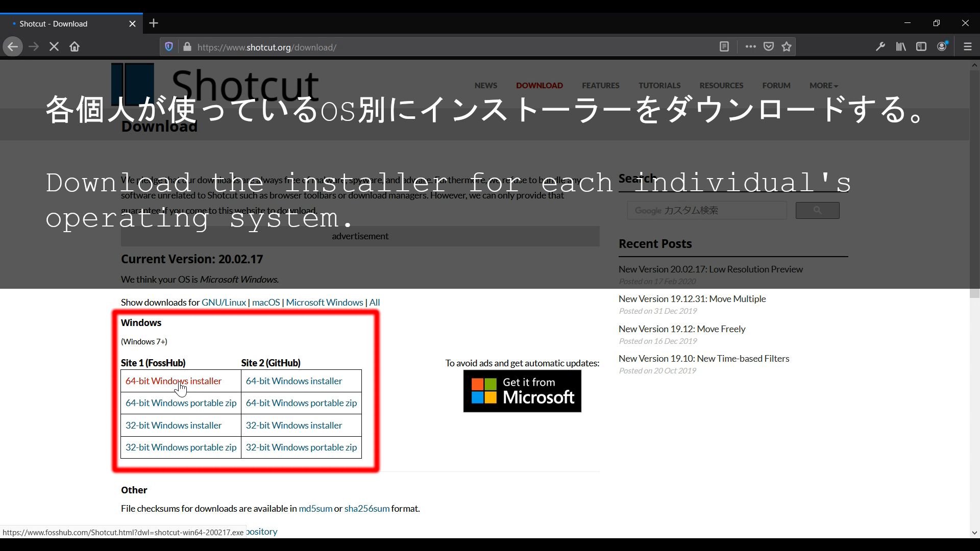Download GitHub 32-bit Windows installer
This screenshot has width=980, height=551.
point(294,425)
